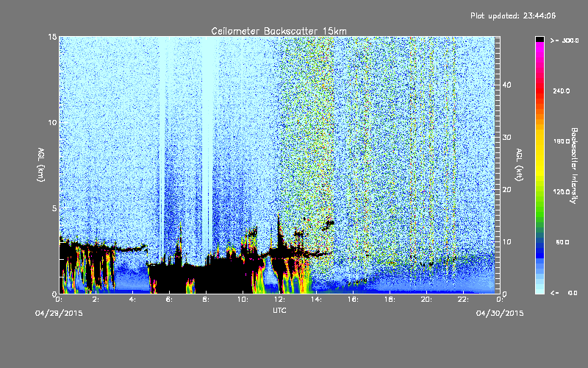Screen dimensions: 588x368
Task: Click the colorbar minimum '<= 0.0' label
Action: point(564,293)
